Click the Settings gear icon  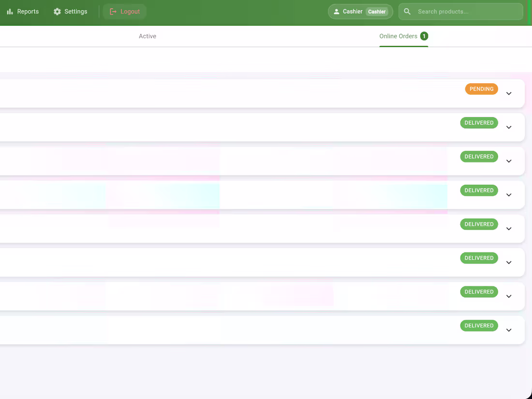pos(58,12)
